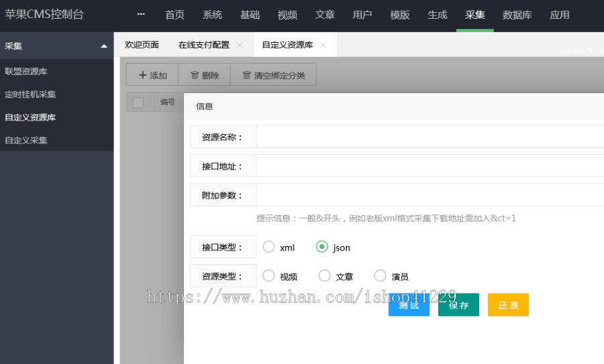The height and width of the screenshot is (364, 604).
Task: Open the 采集 top menu
Action: tap(475, 15)
